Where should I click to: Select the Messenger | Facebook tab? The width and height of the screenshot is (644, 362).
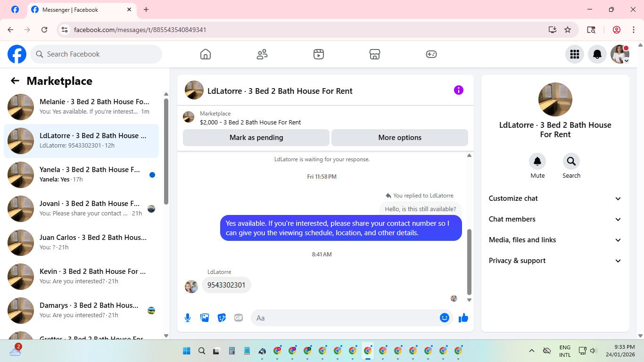(x=81, y=9)
